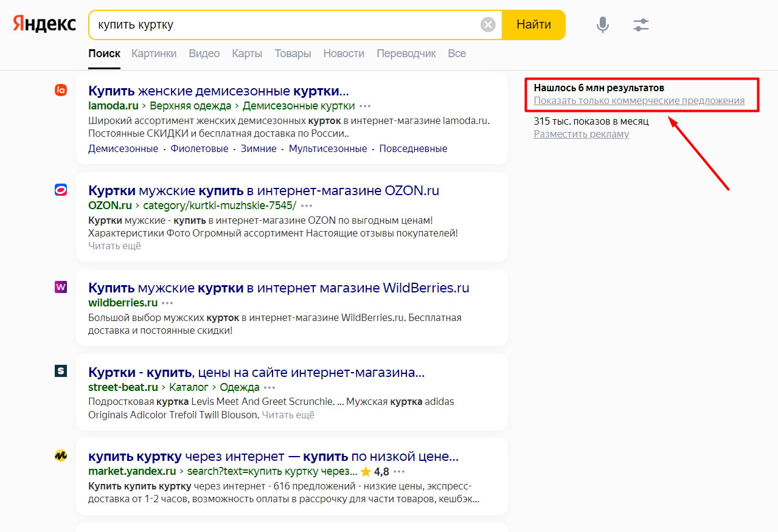This screenshot has width=778, height=532.
Task: Click the Street Beat favicon
Action: click(61, 371)
